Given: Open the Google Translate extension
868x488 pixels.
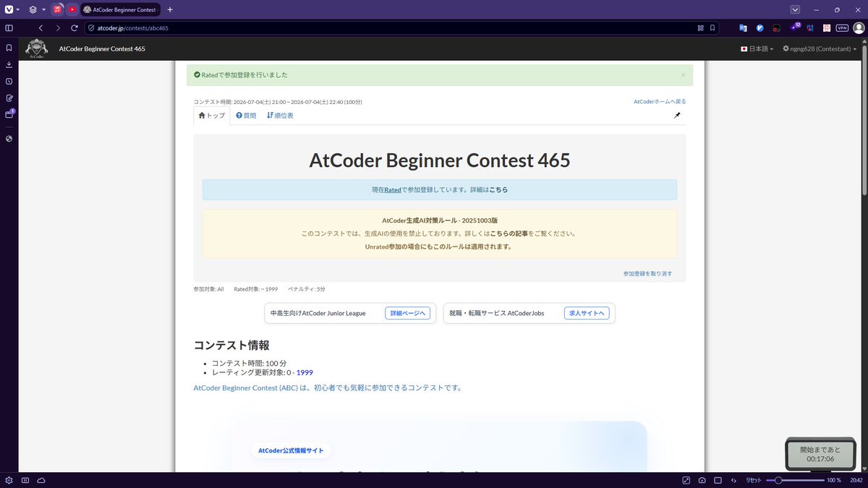Looking at the screenshot, I should 743,28.
